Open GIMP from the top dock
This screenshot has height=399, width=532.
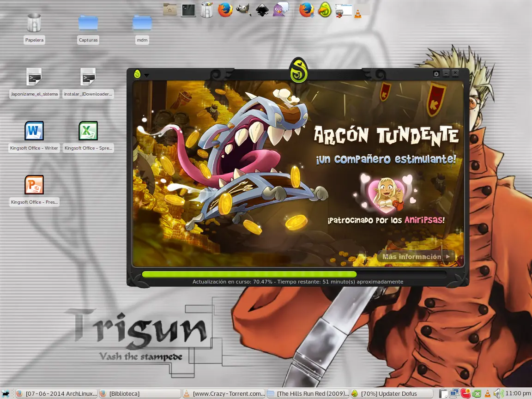244,10
